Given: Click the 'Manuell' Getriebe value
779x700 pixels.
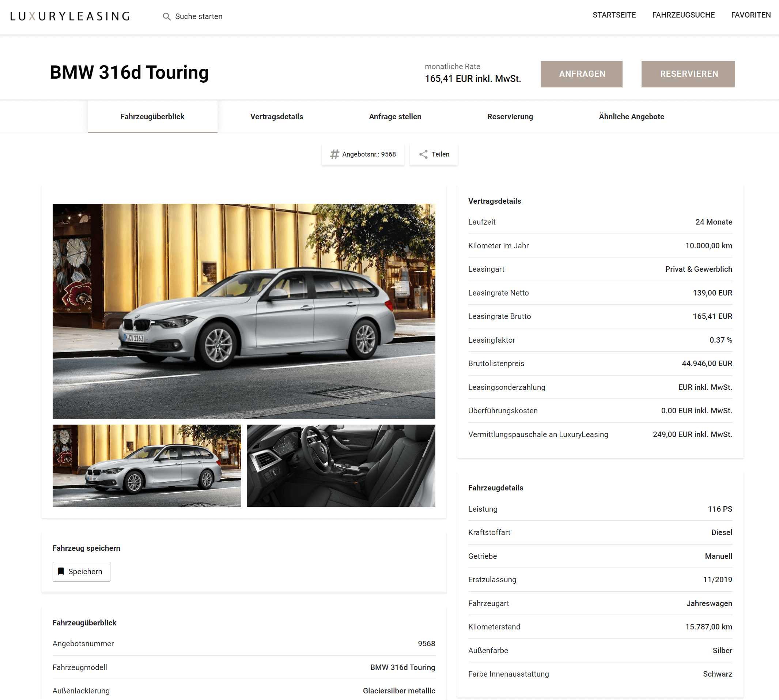Looking at the screenshot, I should tap(718, 557).
